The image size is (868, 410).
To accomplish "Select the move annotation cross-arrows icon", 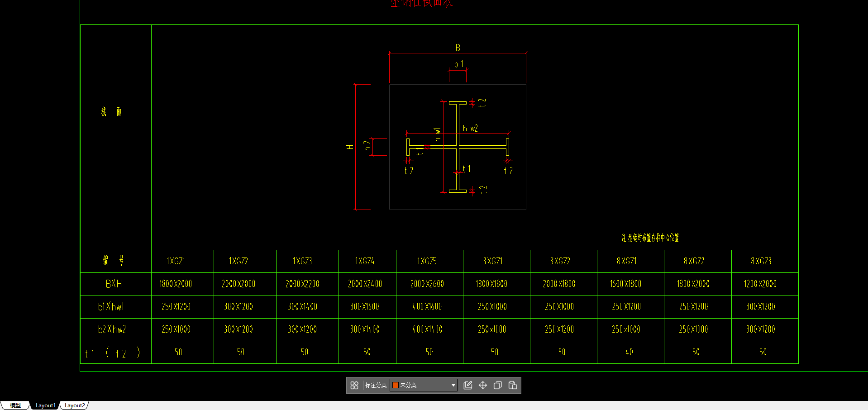I will click(483, 385).
